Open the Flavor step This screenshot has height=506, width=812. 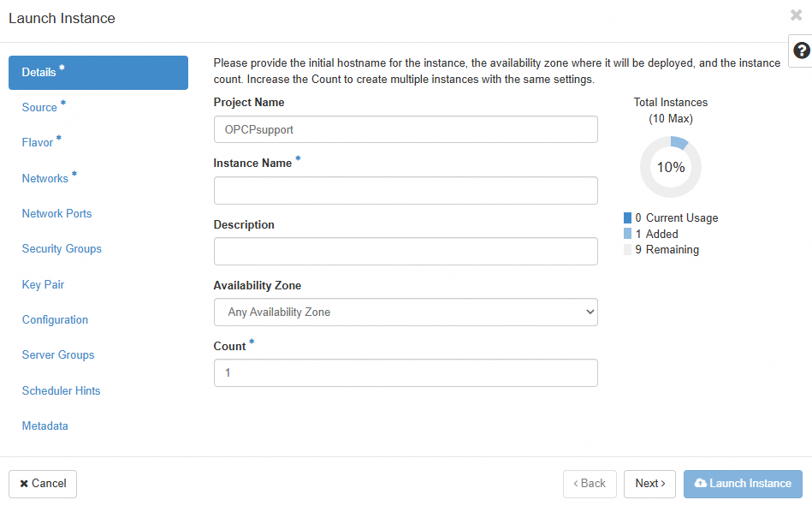(x=38, y=142)
